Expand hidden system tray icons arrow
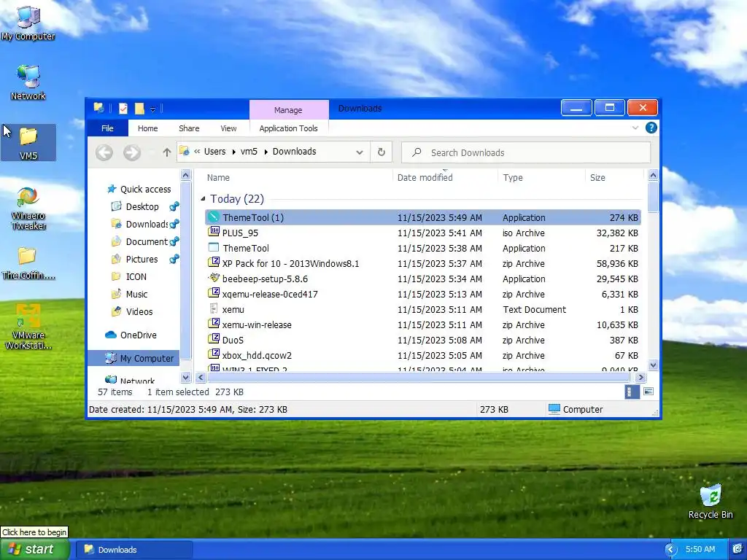This screenshot has width=747, height=560. [x=670, y=550]
